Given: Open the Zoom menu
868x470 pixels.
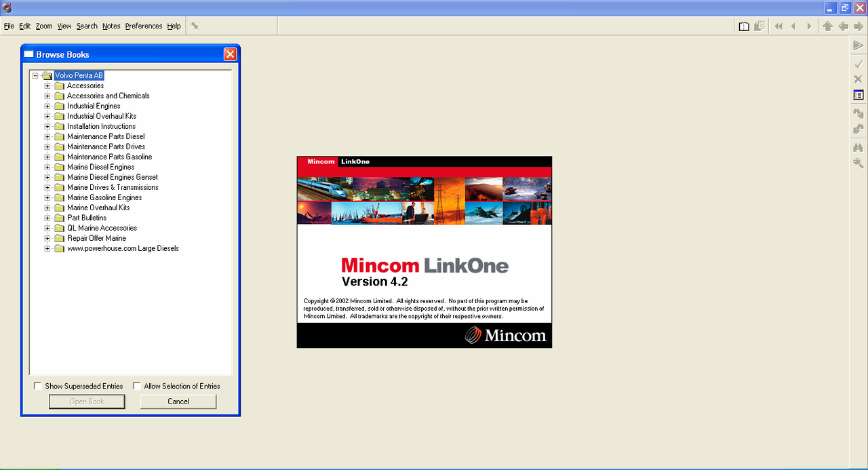Looking at the screenshot, I should click(44, 26).
